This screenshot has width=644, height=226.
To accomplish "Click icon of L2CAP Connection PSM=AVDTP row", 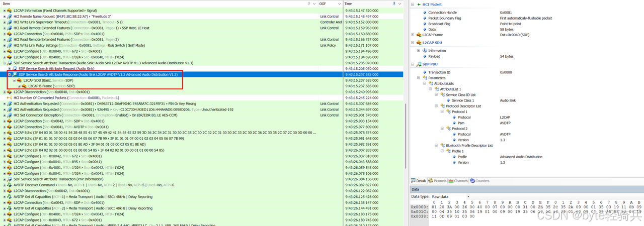I will (10, 127).
